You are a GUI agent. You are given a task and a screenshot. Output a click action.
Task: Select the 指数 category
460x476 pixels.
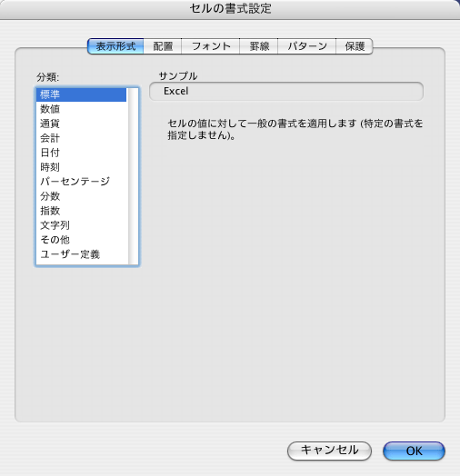(x=82, y=211)
